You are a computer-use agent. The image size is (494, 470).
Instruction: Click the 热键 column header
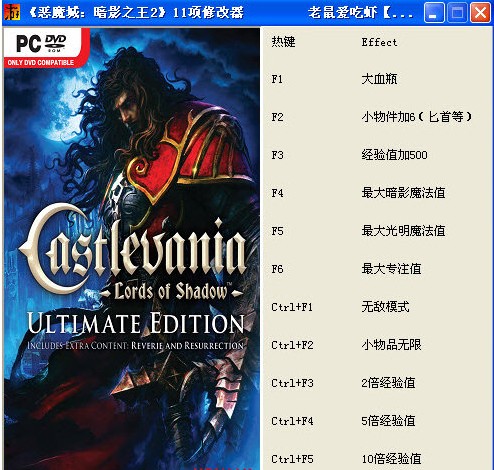pos(283,42)
